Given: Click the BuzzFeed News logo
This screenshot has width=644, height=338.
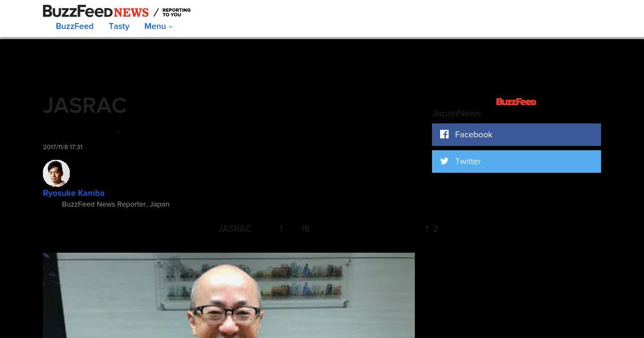Looking at the screenshot, I should pyautogui.click(x=96, y=11).
